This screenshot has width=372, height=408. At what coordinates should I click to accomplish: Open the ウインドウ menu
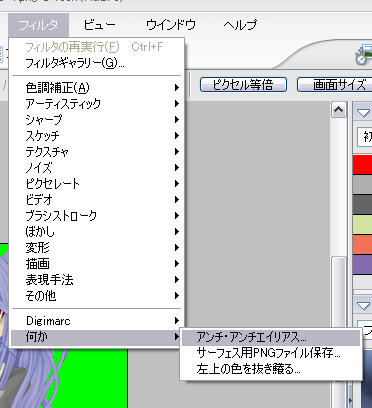pos(171,25)
